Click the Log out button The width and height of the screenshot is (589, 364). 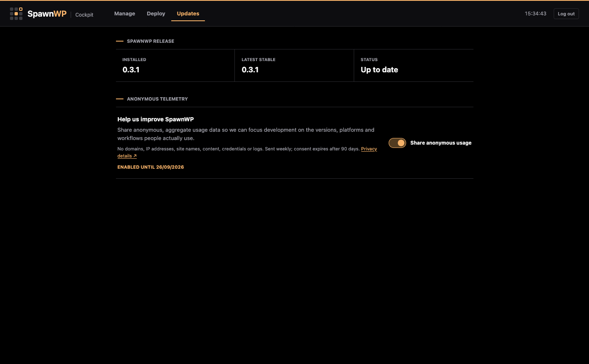566,14
